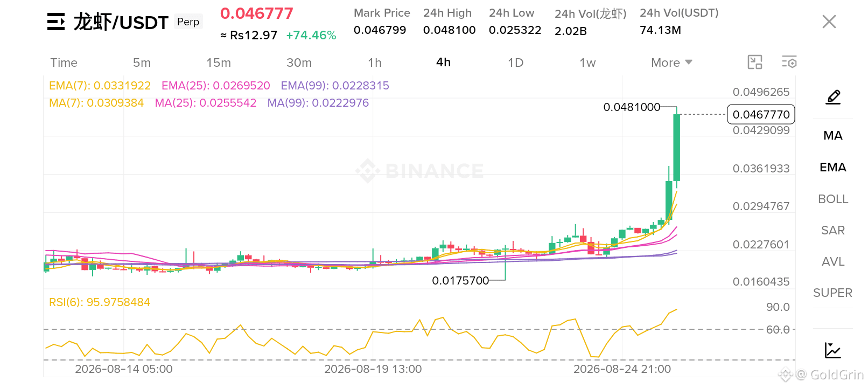868x388 pixels.
Task: Click the +74.46% change value
Action: (311, 36)
